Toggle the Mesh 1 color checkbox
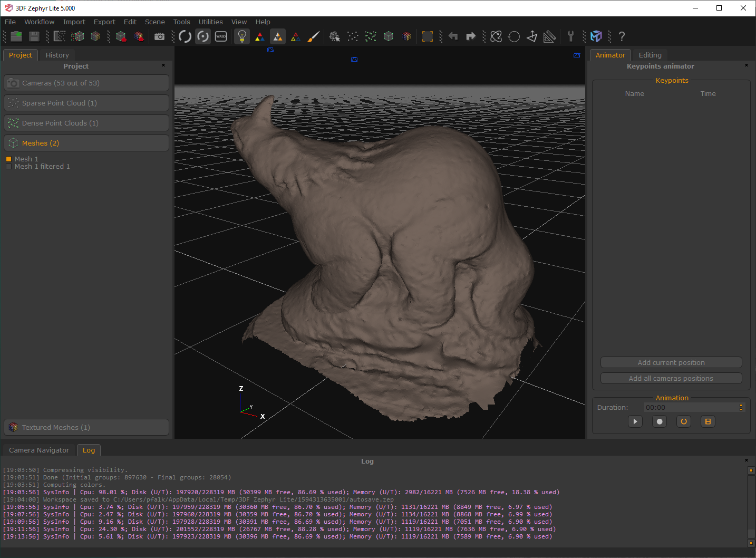 coord(8,158)
